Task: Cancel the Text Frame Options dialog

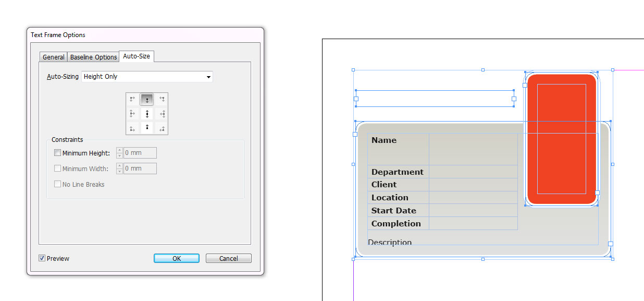Action: click(229, 258)
